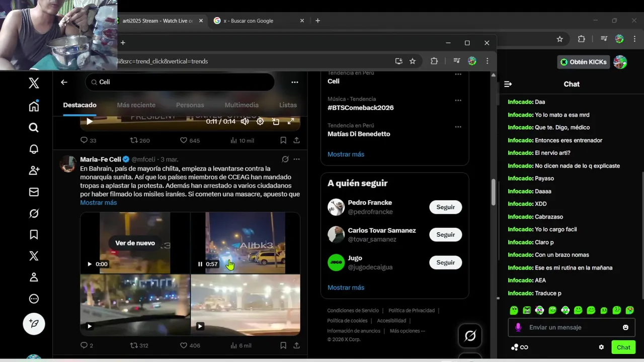Open the #BTSComeback2026 trend
This screenshot has width=644, height=362.
(361, 108)
